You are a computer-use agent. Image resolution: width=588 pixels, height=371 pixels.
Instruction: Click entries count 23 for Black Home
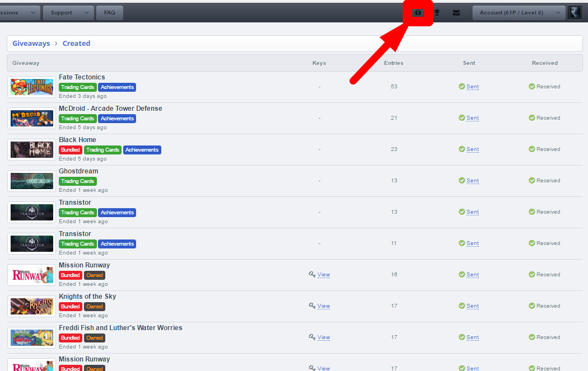[394, 149]
